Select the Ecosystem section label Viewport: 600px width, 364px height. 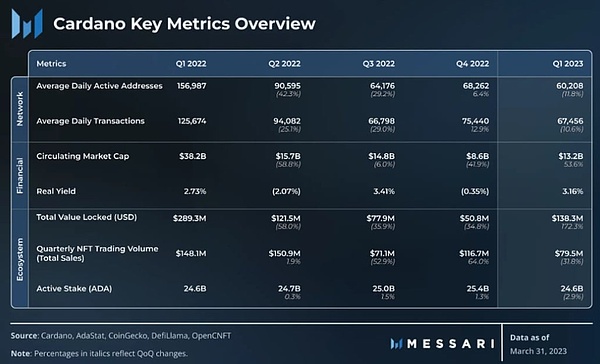[x=20, y=259]
